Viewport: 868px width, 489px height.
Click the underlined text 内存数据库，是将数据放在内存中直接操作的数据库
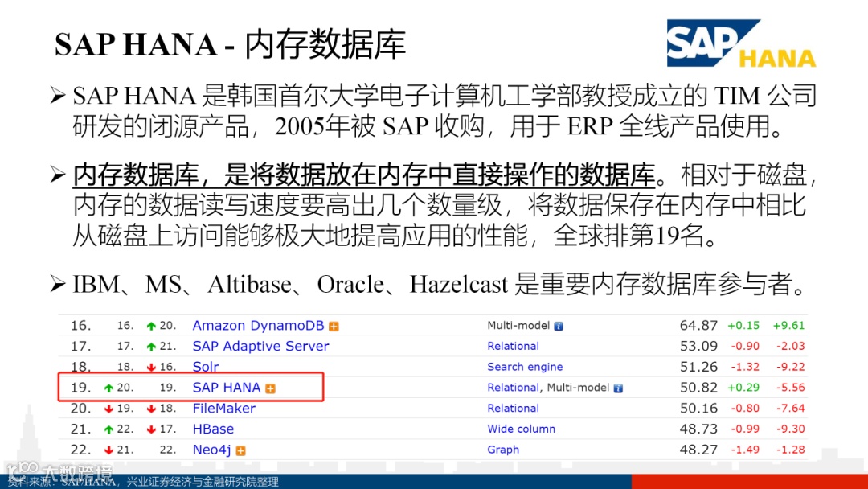coord(364,175)
